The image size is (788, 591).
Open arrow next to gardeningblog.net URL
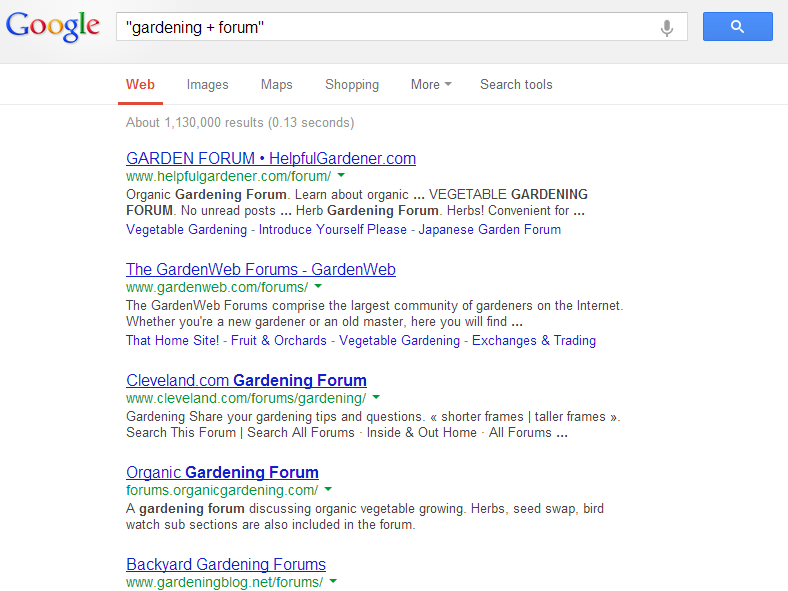tap(333, 581)
